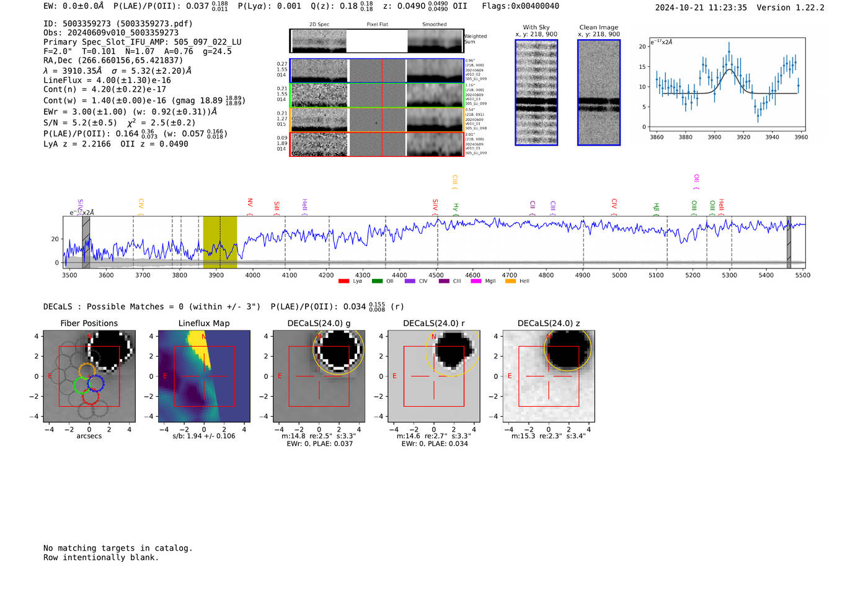
Task: Click the green fiber circle in Fiber Positions
Action: coord(82,385)
